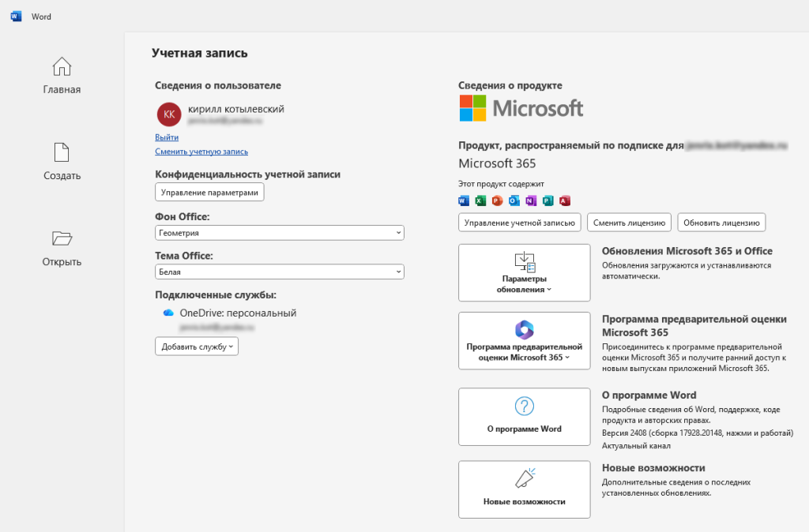Expand the Добавить службу dropdown
This screenshot has height=532, width=809.
pos(197,347)
